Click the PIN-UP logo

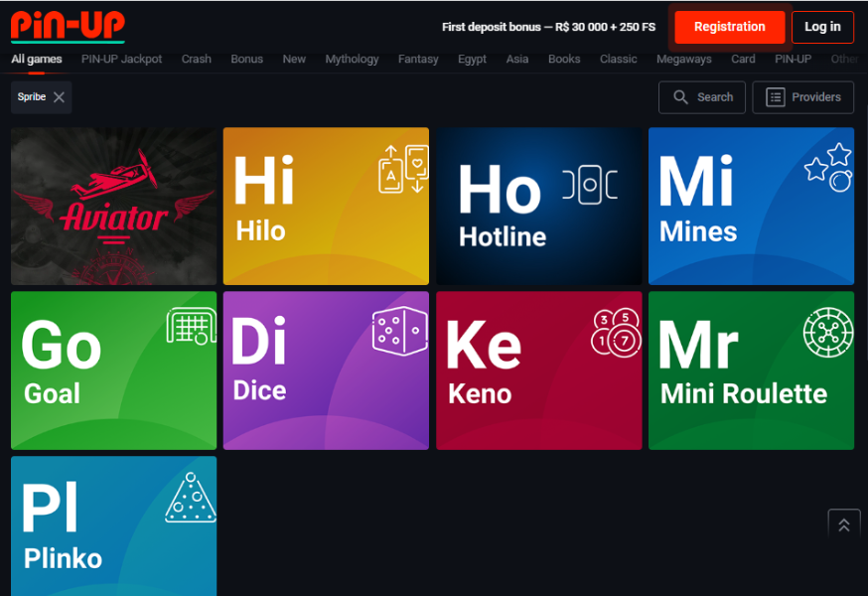(x=68, y=26)
